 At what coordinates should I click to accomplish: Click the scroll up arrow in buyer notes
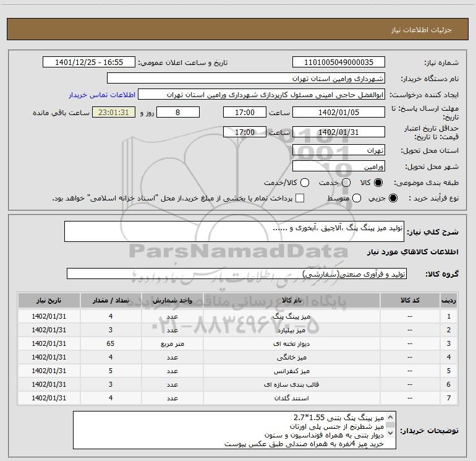[x=391, y=417]
